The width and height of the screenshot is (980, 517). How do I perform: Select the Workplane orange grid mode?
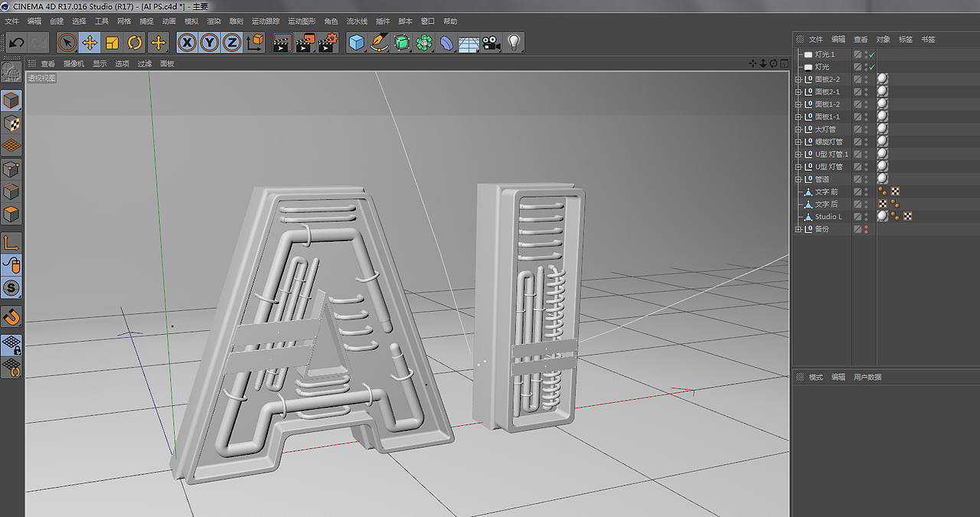click(x=11, y=146)
